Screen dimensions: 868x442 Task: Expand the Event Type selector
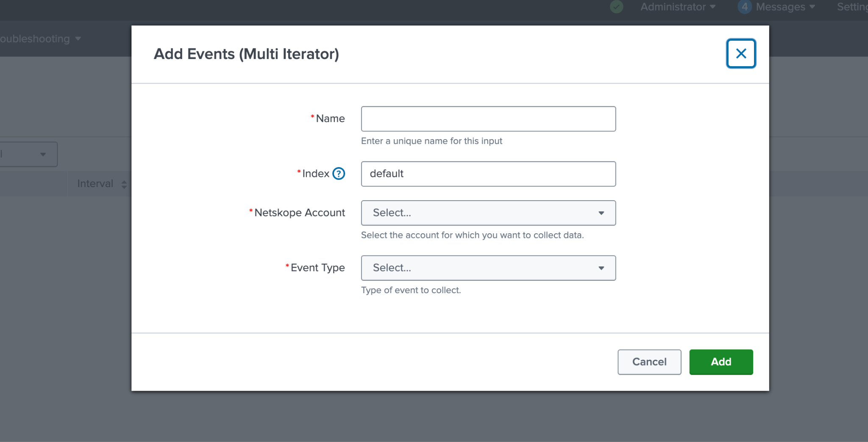(x=488, y=268)
